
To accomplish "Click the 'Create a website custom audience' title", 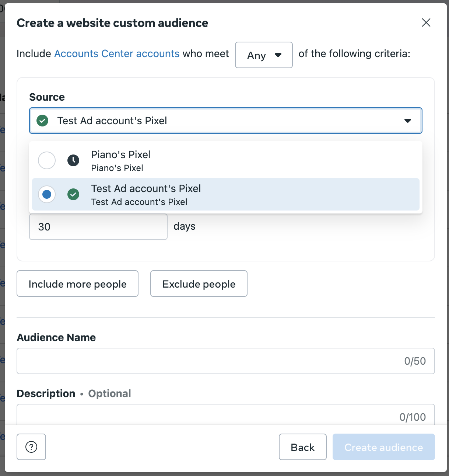I will coord(113,23).
